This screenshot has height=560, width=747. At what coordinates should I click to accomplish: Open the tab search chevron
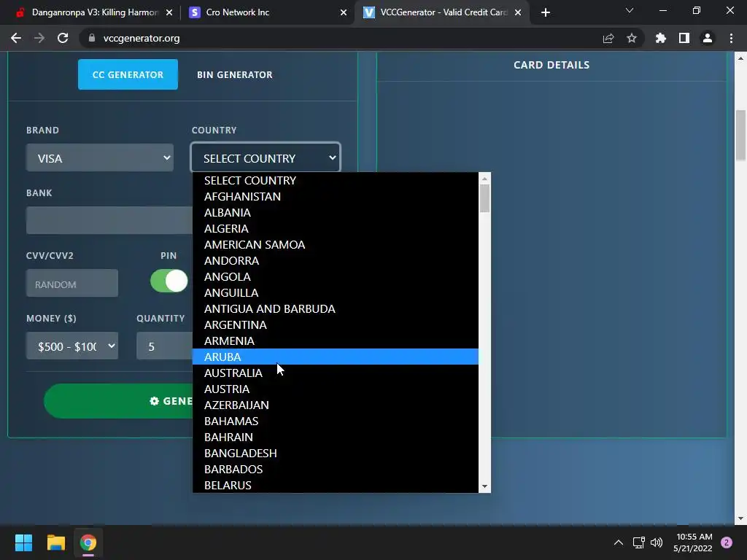pyautogui.click(x=629, y=10)
